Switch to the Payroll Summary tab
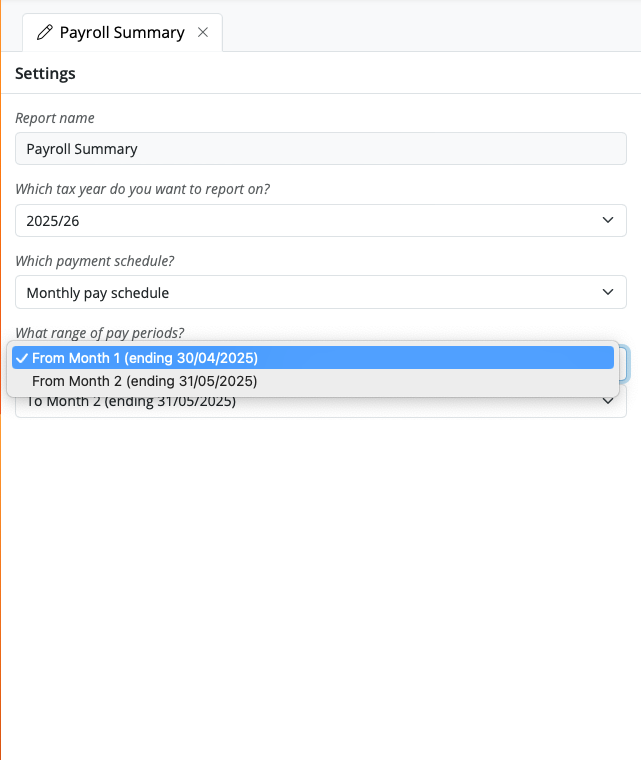641x760 pixels. (122, 32)
